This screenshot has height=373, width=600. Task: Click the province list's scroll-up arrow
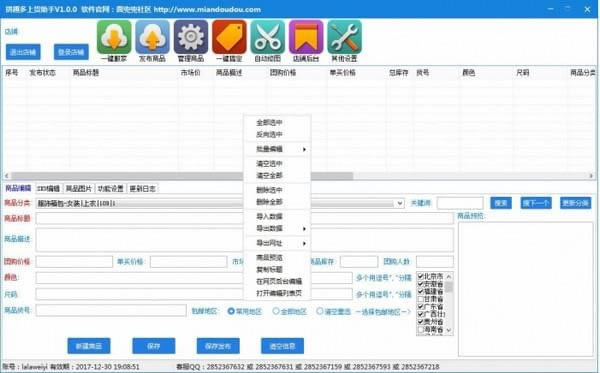pos(449,276)
